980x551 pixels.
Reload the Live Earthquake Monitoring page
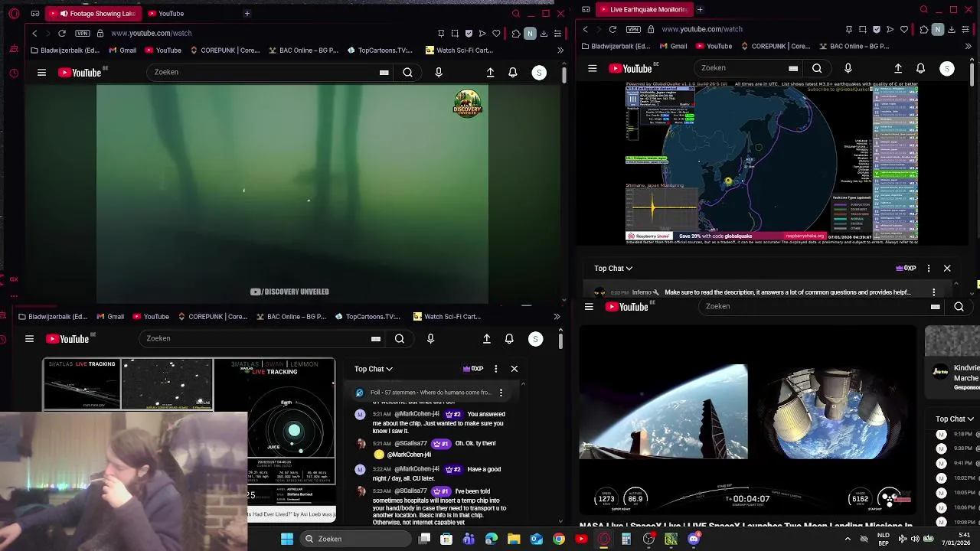tap(612, 29)
